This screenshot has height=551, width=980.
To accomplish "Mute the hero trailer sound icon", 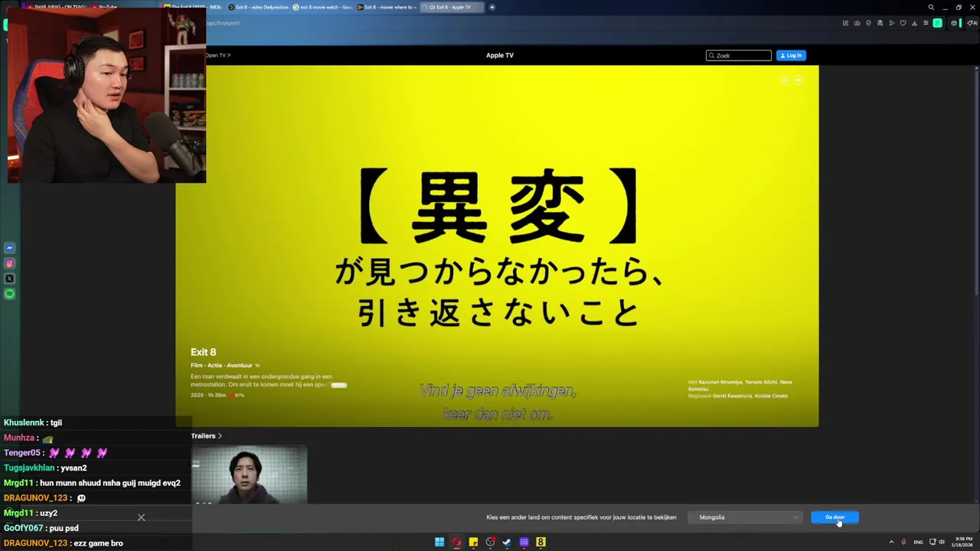I will (x=784, y=80).
